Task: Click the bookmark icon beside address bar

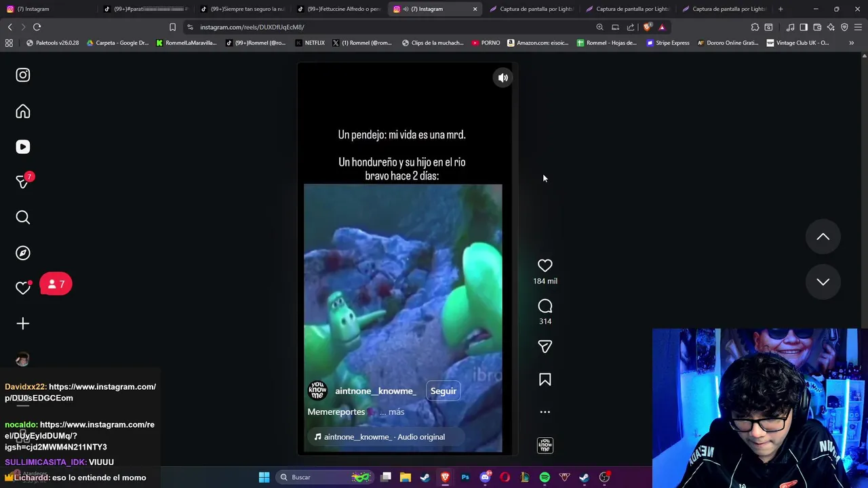Action: pyautogui.click(x=172, y=27)
